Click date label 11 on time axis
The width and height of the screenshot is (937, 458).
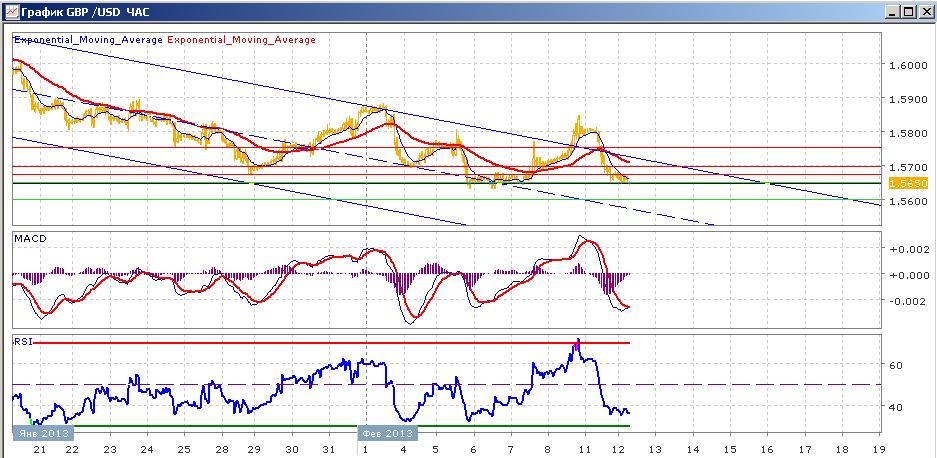point(584,449)
